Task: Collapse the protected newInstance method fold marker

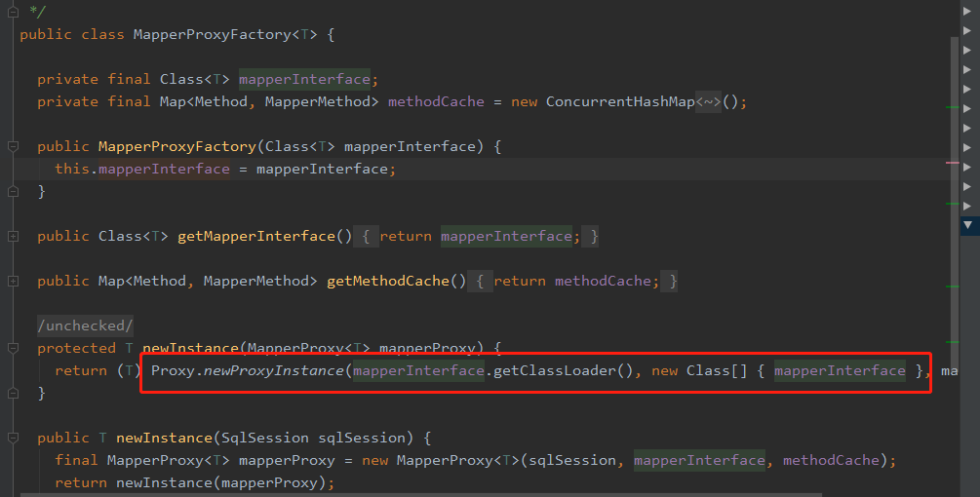Action: (x=13, y=348)
